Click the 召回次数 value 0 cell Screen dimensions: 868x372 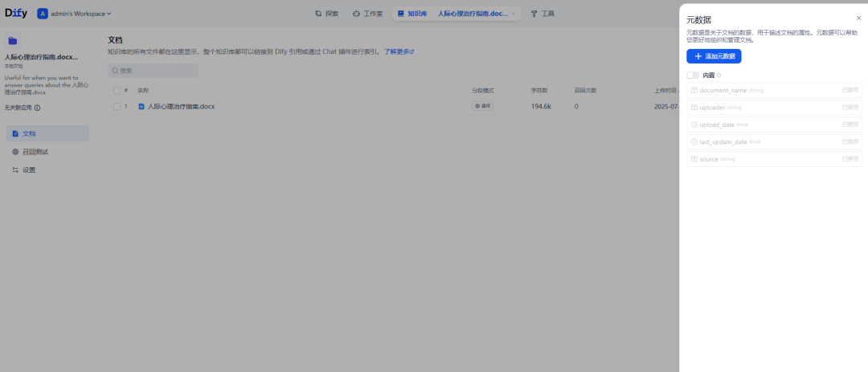[x=576, y=107]
